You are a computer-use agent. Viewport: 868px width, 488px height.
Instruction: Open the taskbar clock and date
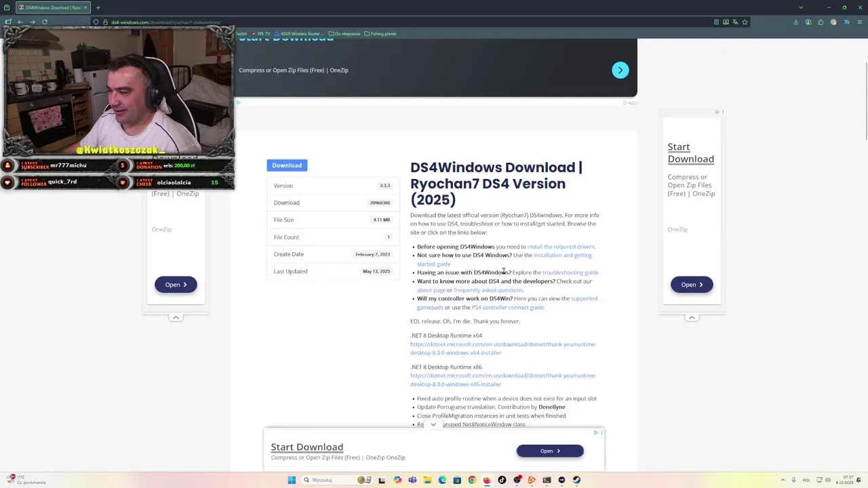[x=844, y=480]
